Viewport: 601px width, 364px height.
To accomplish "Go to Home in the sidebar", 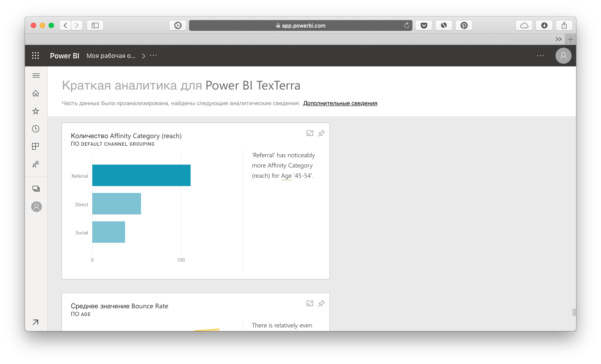I will click(36, 93).
